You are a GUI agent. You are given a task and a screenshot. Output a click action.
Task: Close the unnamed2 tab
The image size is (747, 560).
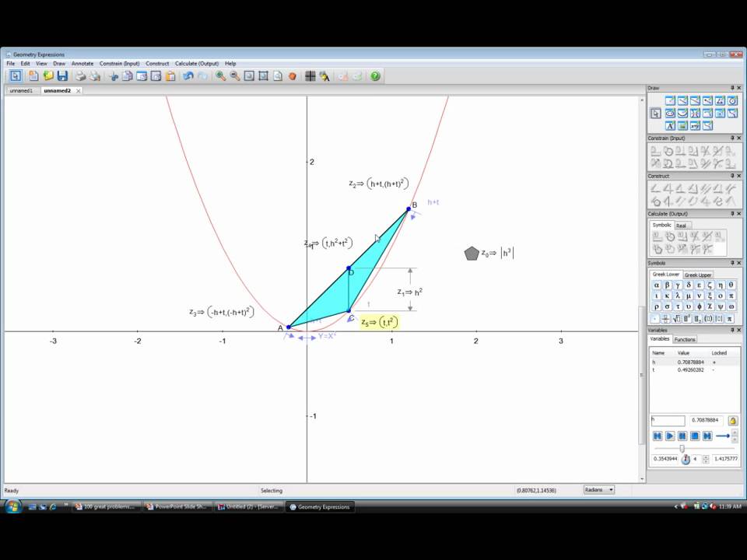78,91
